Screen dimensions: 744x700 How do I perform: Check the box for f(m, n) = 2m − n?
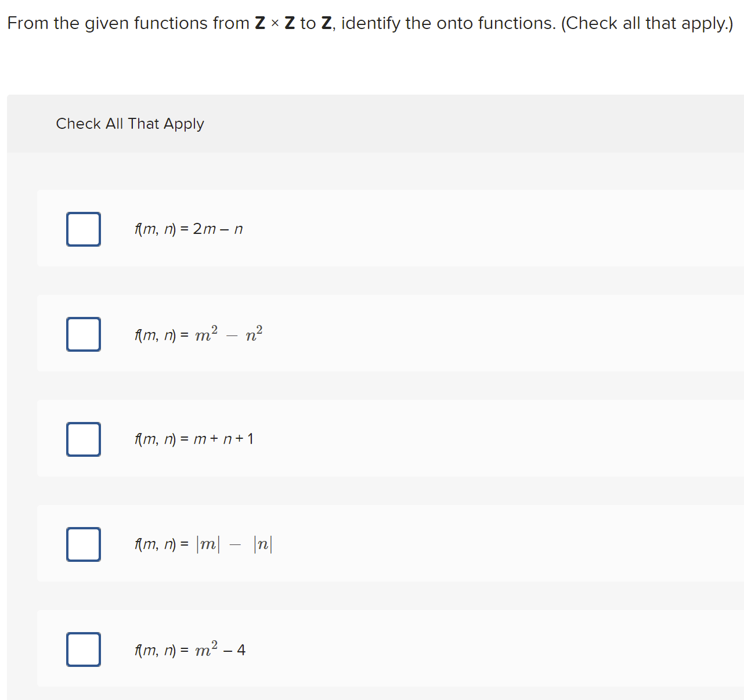[84, 229]
